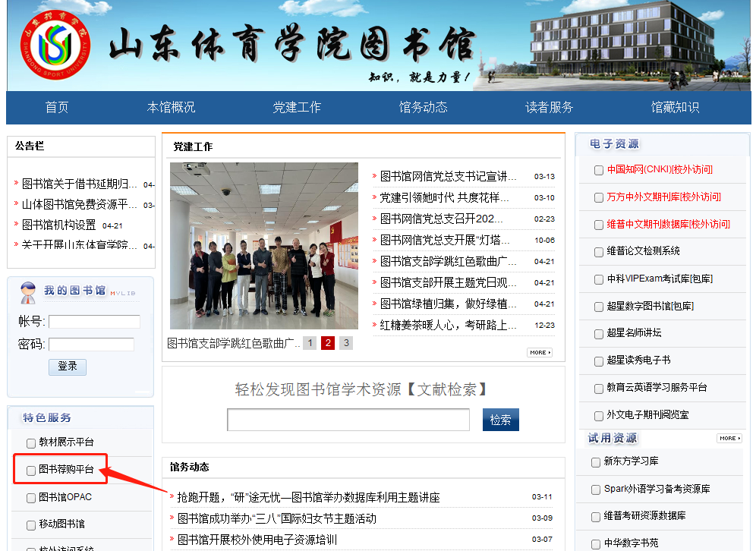Click the 检索 search button
Screen dimensions: 756x551
(x=500, y=420)
